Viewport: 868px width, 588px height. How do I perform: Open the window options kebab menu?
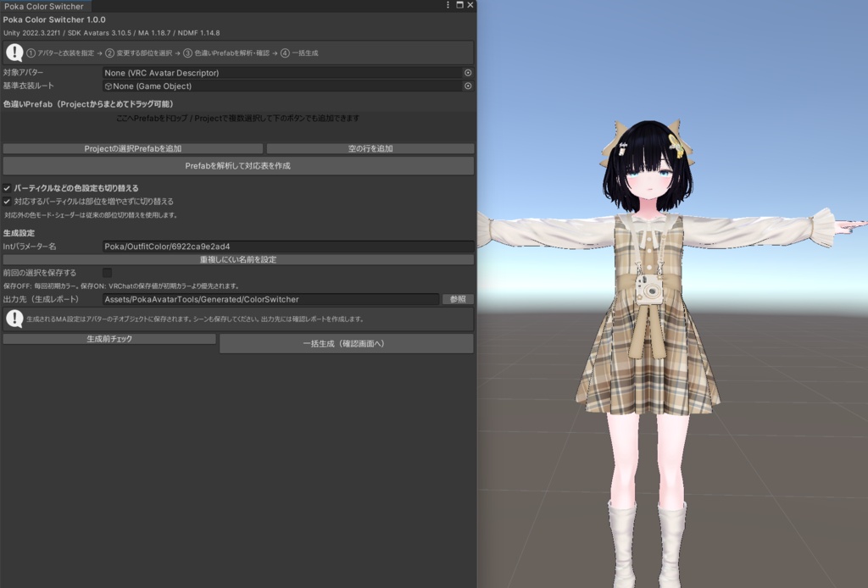point(448,5)
